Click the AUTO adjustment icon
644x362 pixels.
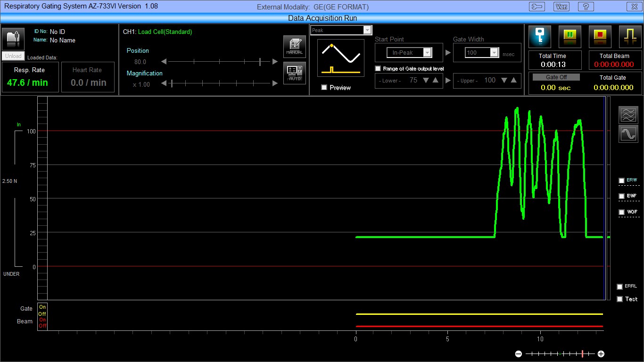(295, 73)
